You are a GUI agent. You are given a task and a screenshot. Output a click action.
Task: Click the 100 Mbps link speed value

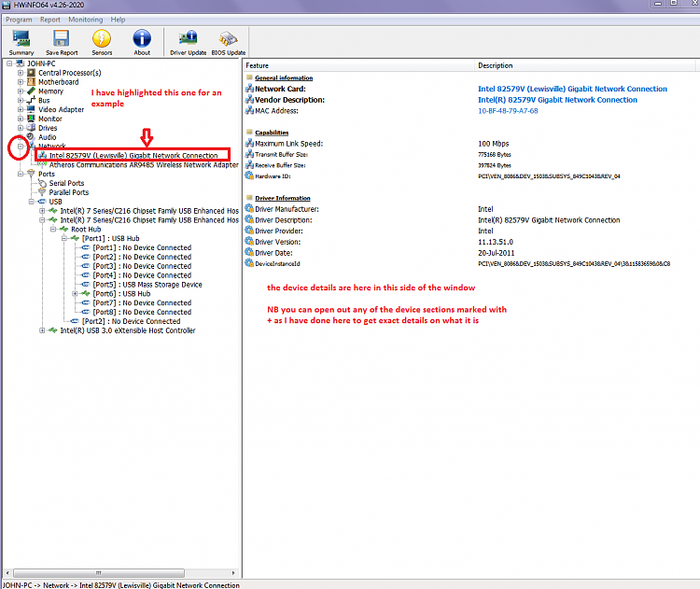(494, 144)
